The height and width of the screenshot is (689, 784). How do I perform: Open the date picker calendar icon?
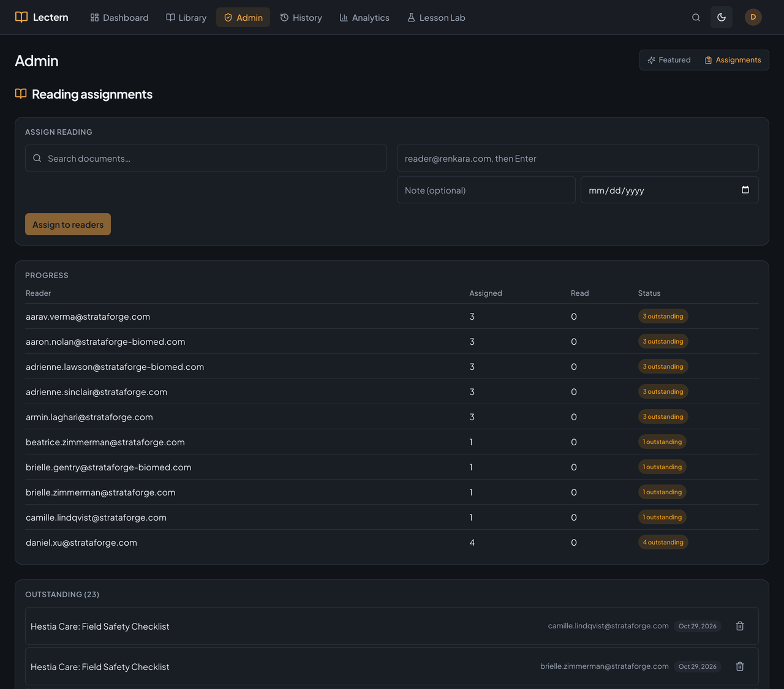point(745,190)
